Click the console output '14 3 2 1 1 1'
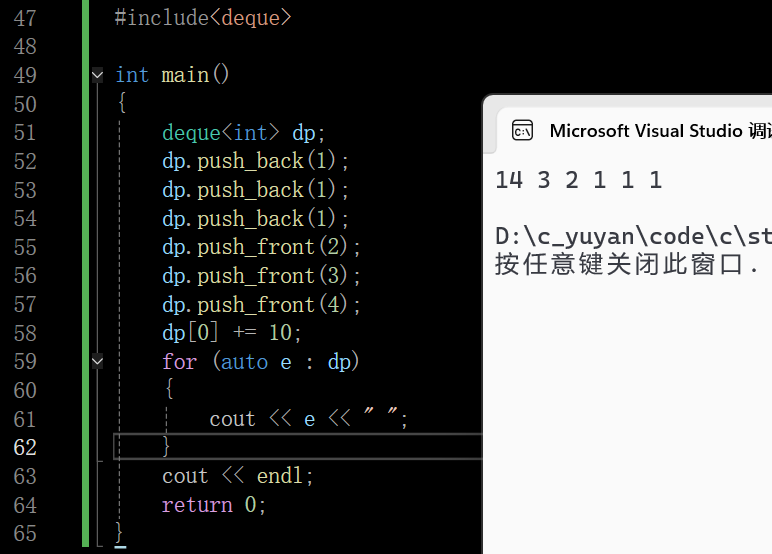This screenshot has height=554, width=772. click(x=579, y=180)
